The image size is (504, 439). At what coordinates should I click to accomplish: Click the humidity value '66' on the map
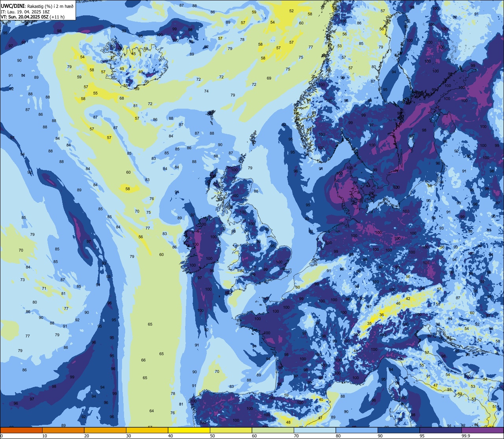(x=143, y=360)
